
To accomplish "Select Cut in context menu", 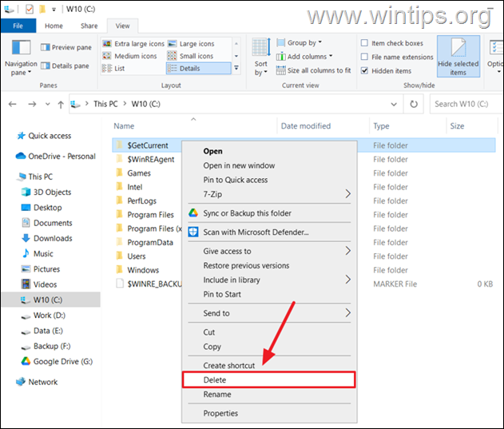I will pyautogui.click(x=269, y=332).
